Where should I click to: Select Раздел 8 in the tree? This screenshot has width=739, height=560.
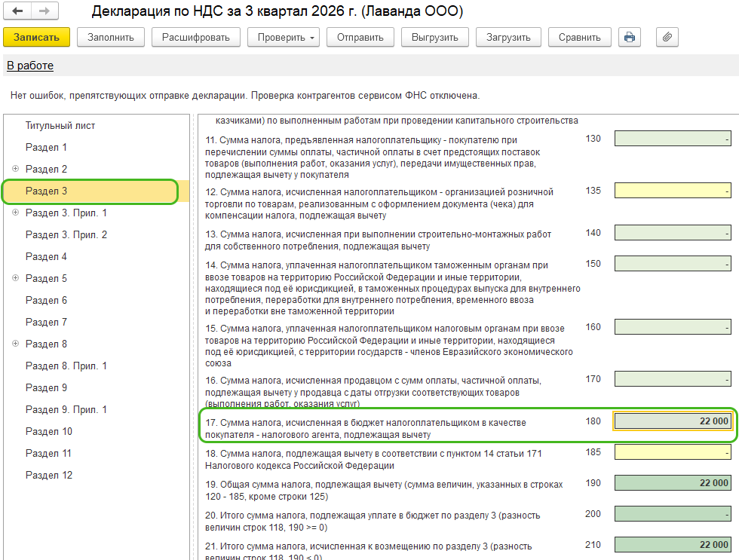click(x=46, y=344)
